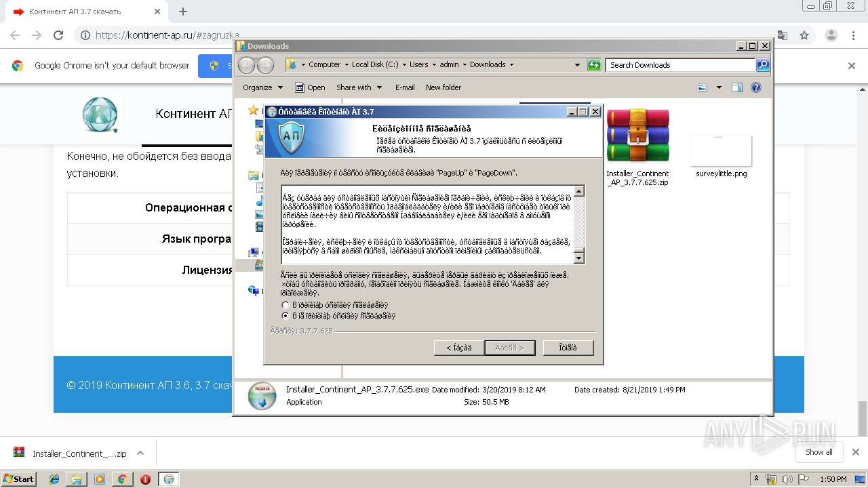Screen dimensions: 868x488
Task: Open the view options dropdown arrow
Action: click(719, 87)
